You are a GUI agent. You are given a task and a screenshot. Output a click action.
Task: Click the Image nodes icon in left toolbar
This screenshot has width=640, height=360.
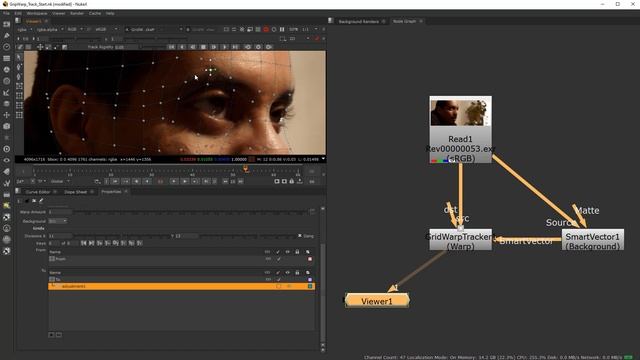click(x=7, y=24)
